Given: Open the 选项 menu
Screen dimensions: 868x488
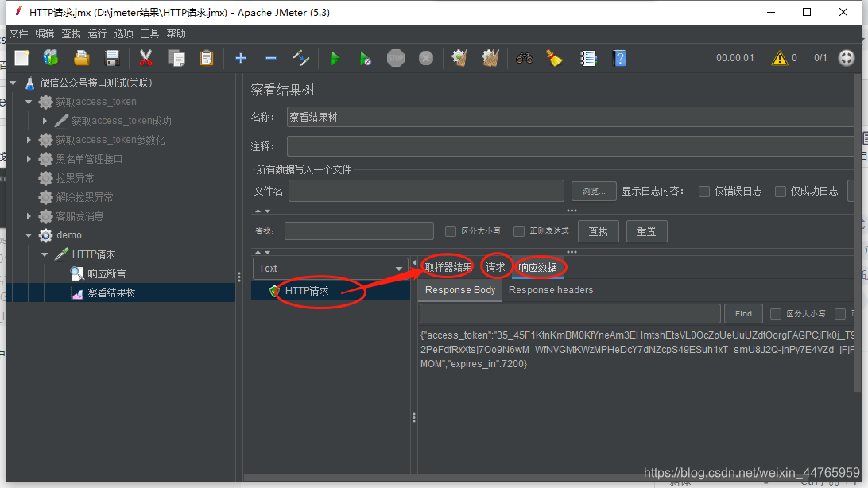Looking at the screenshot, I should [x=123, y=33].
